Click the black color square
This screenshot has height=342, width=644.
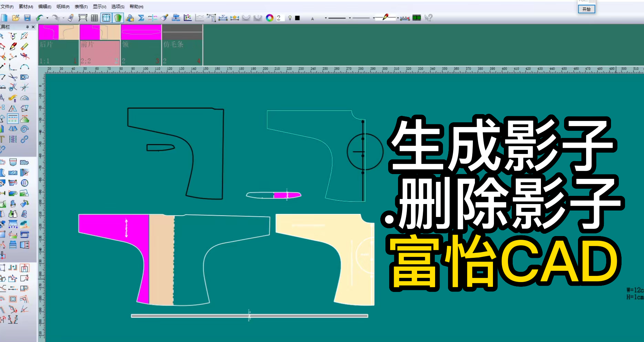297,18
